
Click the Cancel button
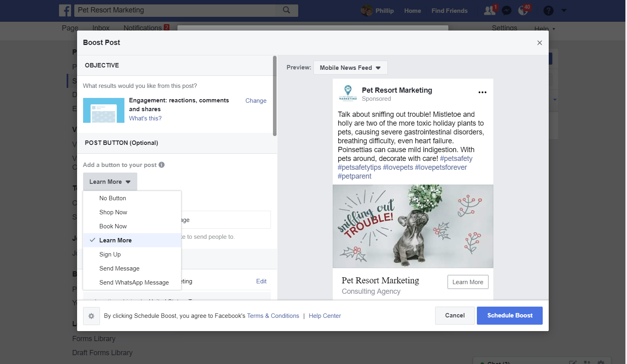click(x=455, y=315)
